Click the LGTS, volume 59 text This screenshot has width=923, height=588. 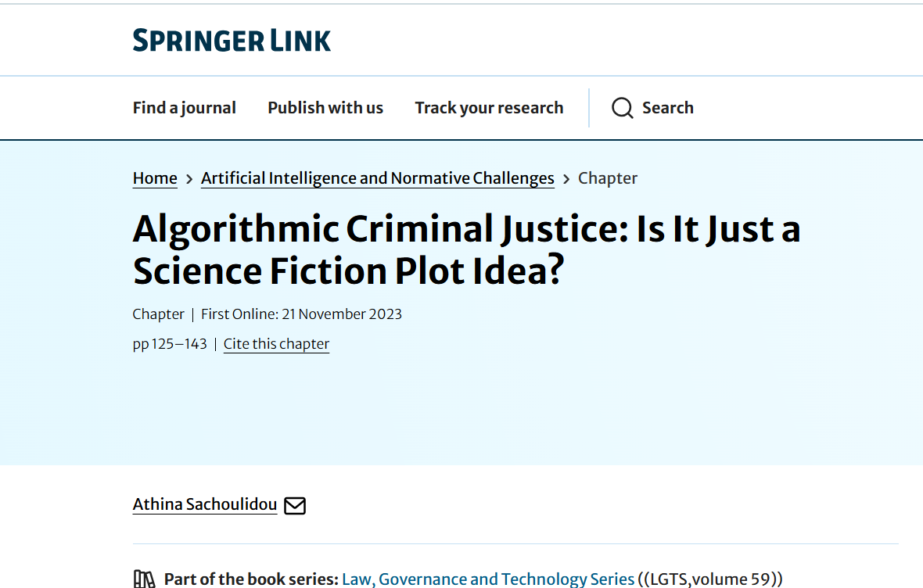click(710, 579)
